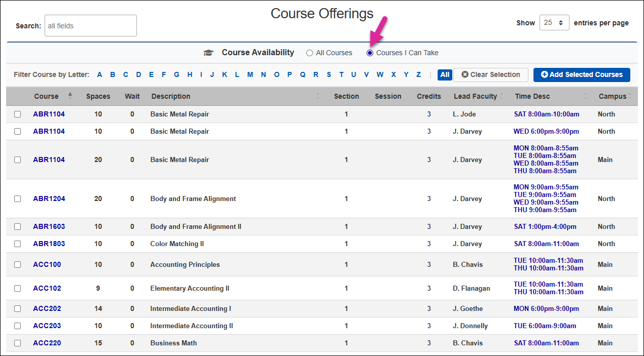Open the ACC220 course link

(47, 343)
